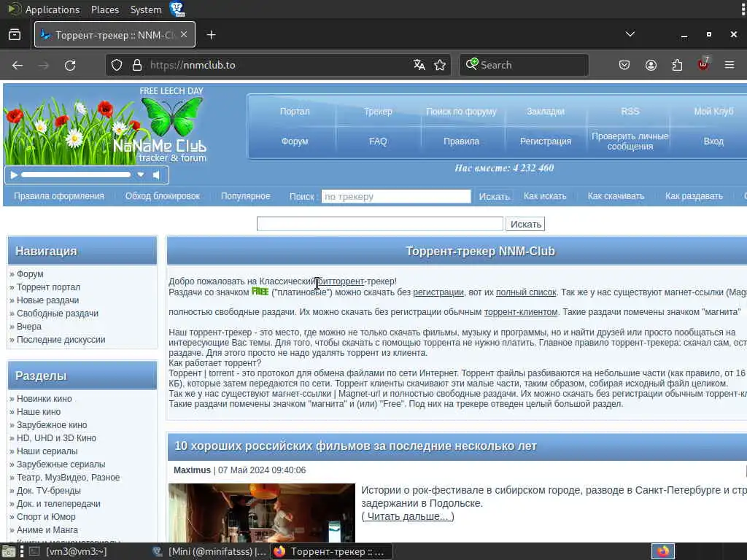Open the Закладки menu item
Screen dimensions: 747x560
point(546,112)
